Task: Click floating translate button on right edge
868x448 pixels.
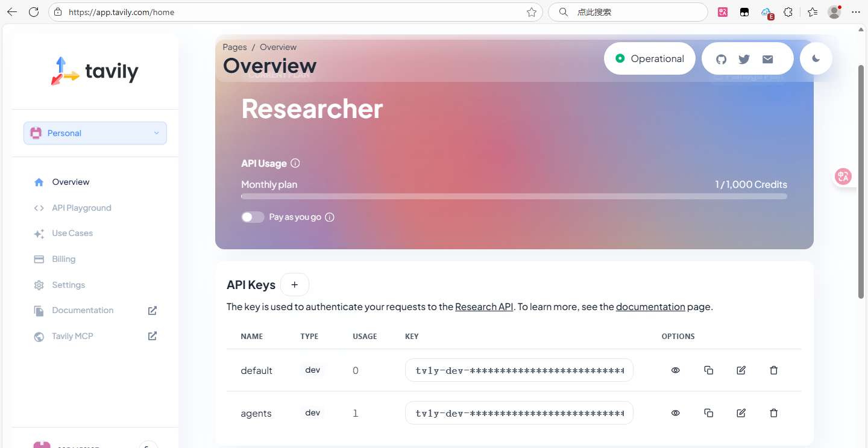Action: (843, 176)
